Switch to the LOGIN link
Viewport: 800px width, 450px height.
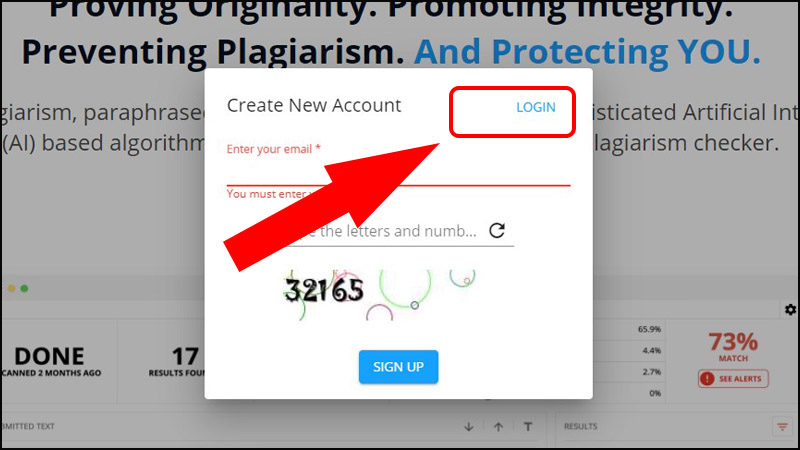[x=536, y=107]
